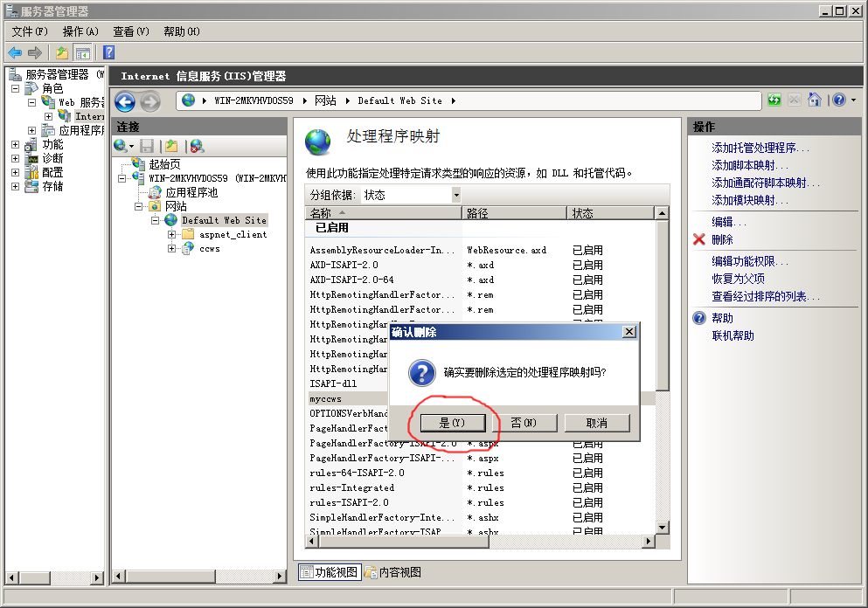Click the green refresh page icon

coord(774,100)
